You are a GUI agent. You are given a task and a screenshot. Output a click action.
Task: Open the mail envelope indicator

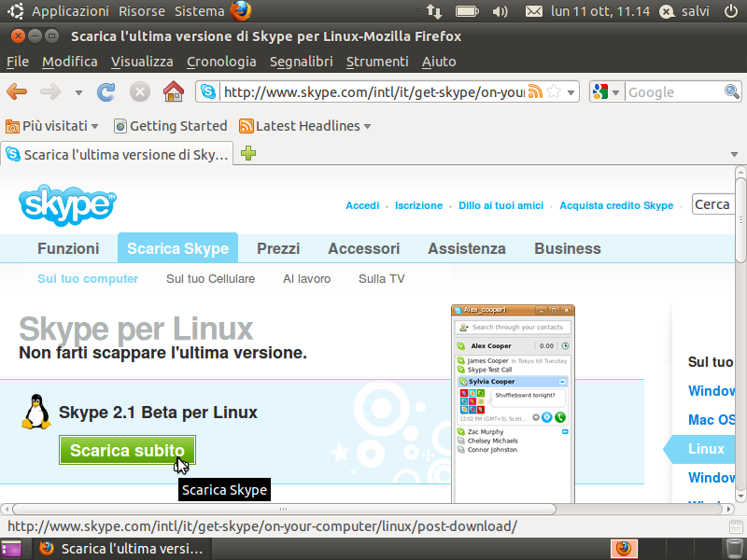533,11
